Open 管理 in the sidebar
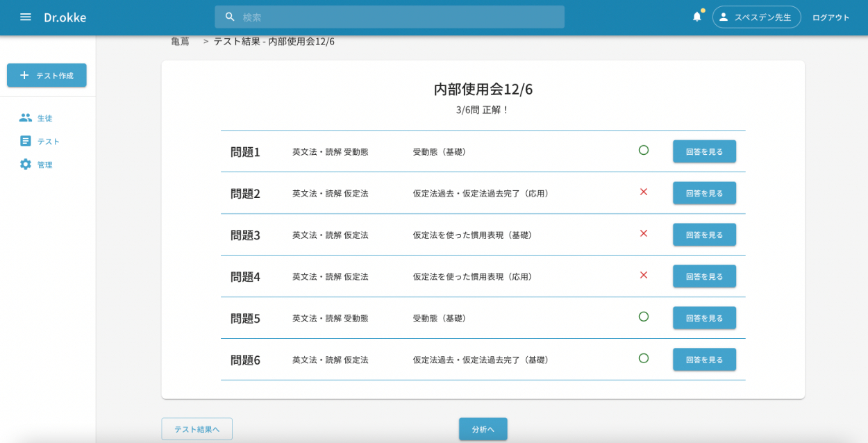This screenshot has width=868, height=443. click(44, 165)
